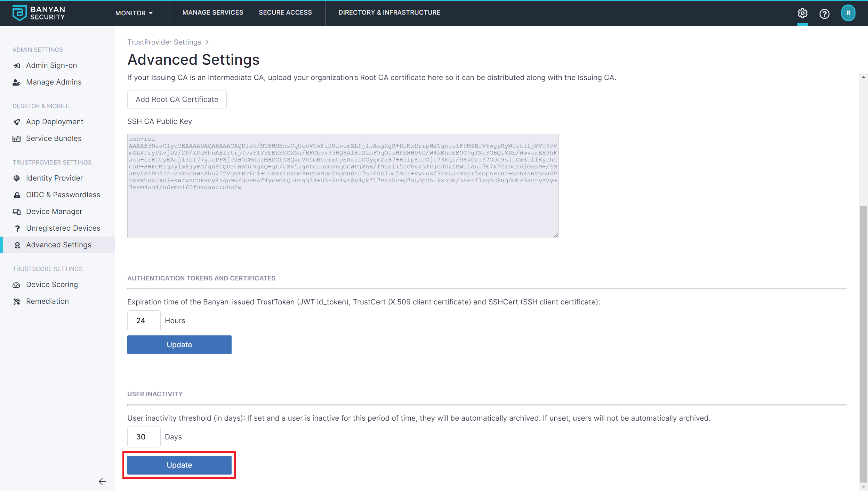This screenshot has width=868, height=493.
Task: Open Identity Provider settings
Action: pyautogui.click(x=54, y=178)
